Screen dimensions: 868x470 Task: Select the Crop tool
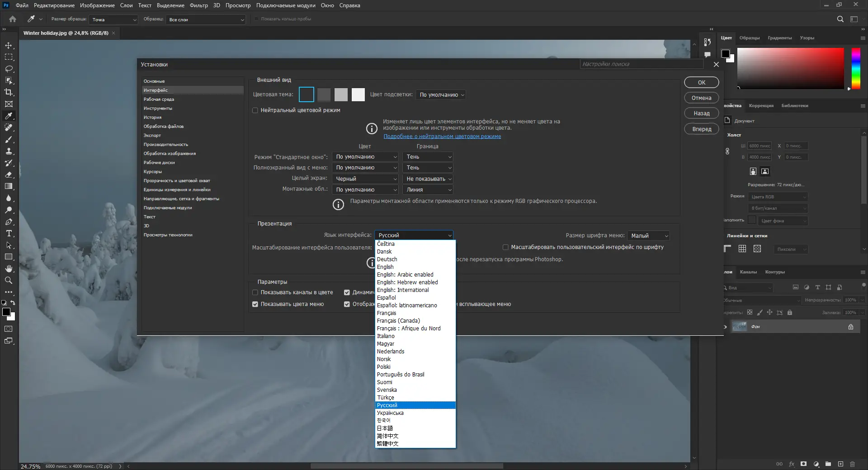coord(9,92)
